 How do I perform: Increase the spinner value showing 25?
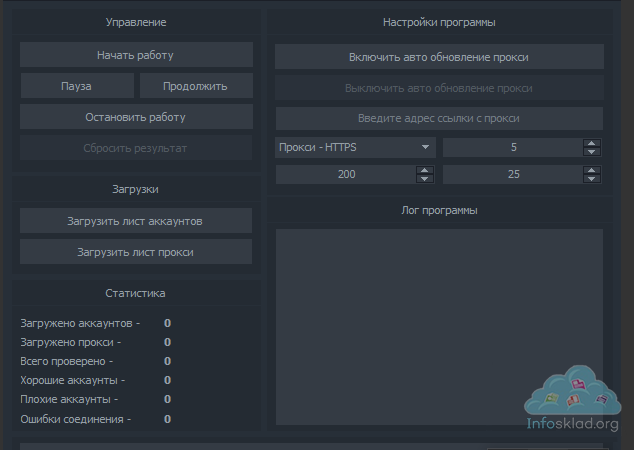592,170
